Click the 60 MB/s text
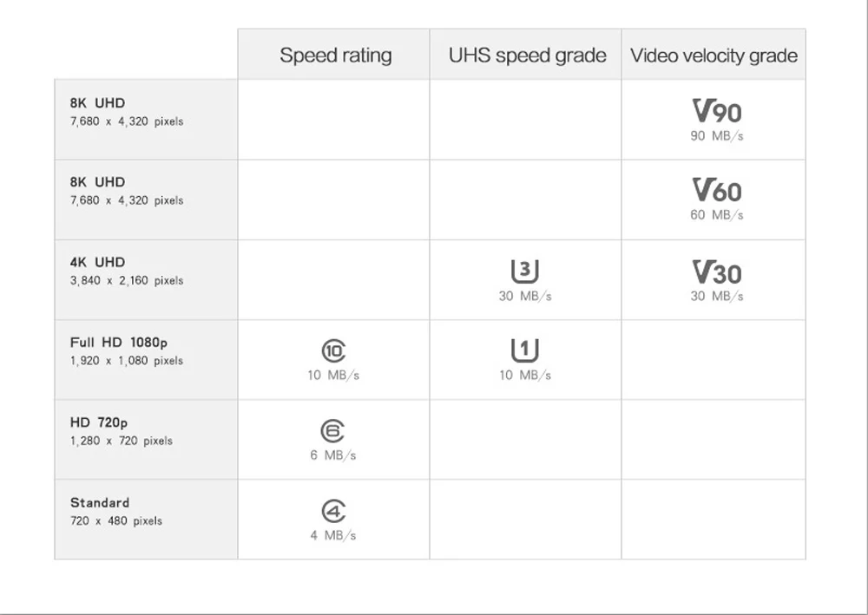Image resolution: width=868 pixels, height=615 pixels. coord(716,215)
